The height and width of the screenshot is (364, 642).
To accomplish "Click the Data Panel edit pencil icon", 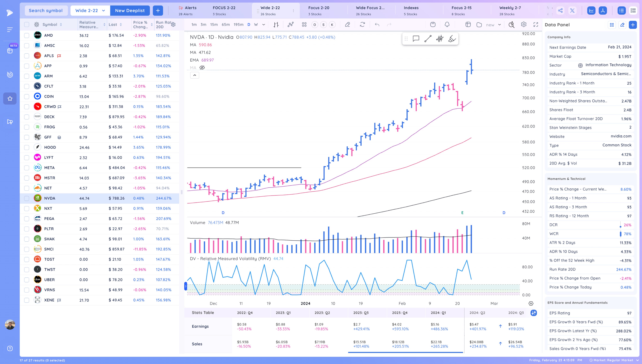I will (x=622, y=25).
